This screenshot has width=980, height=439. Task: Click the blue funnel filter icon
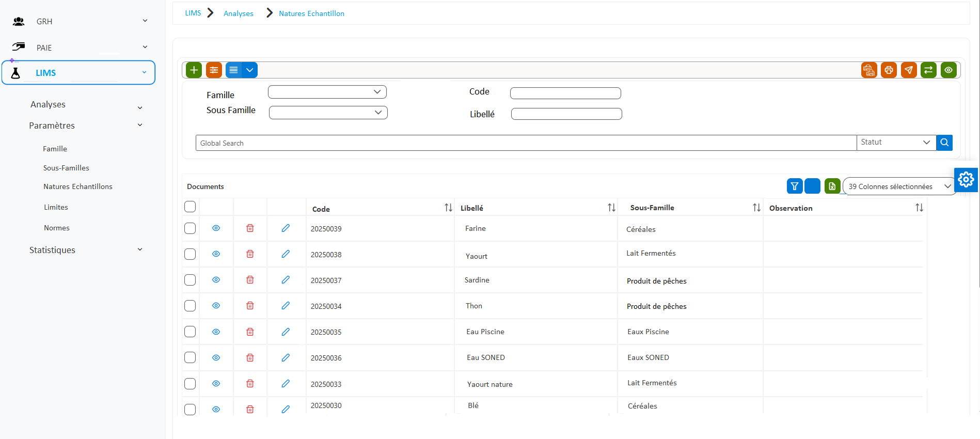(795, 186)
